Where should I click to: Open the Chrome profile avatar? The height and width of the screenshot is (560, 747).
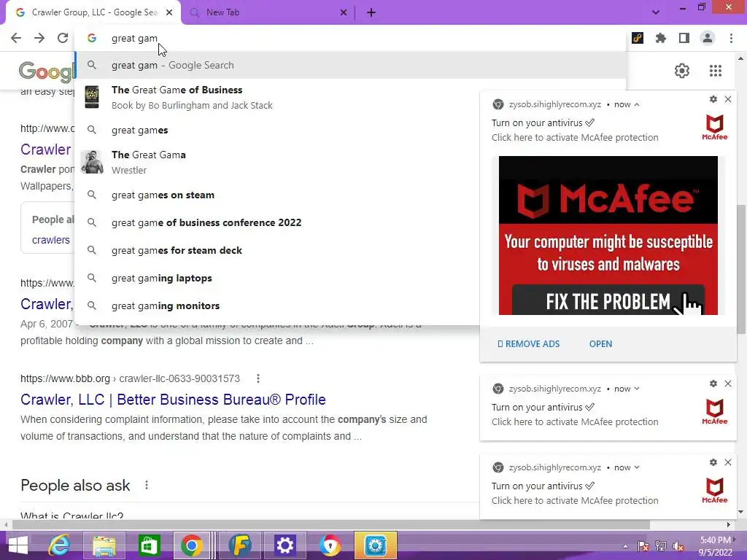pos(708,38)
